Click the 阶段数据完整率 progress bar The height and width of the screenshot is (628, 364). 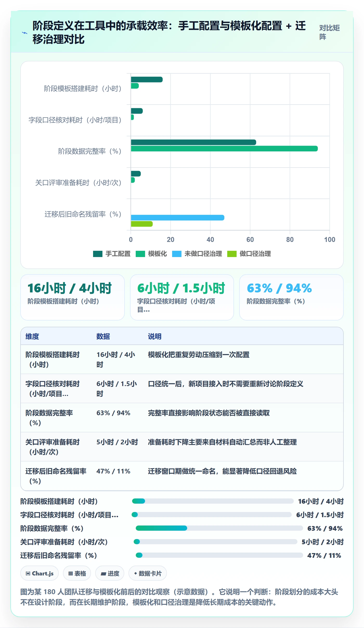click(x=219, y=528)
